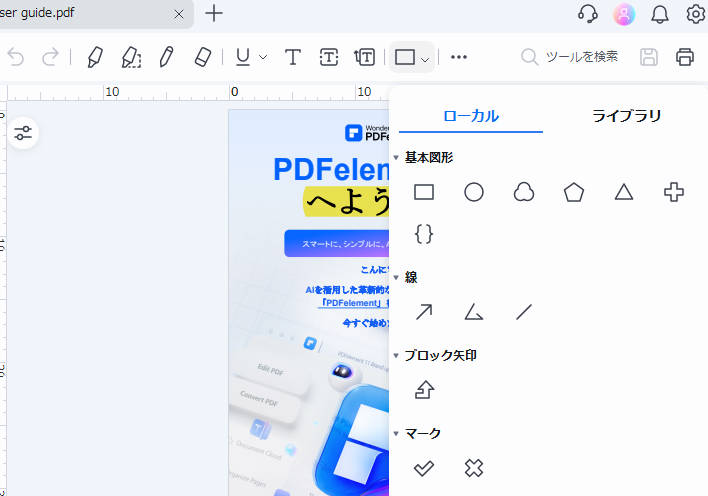Open the headset support icon
This screenshot has height=496, width=708.
click(588, 14)
